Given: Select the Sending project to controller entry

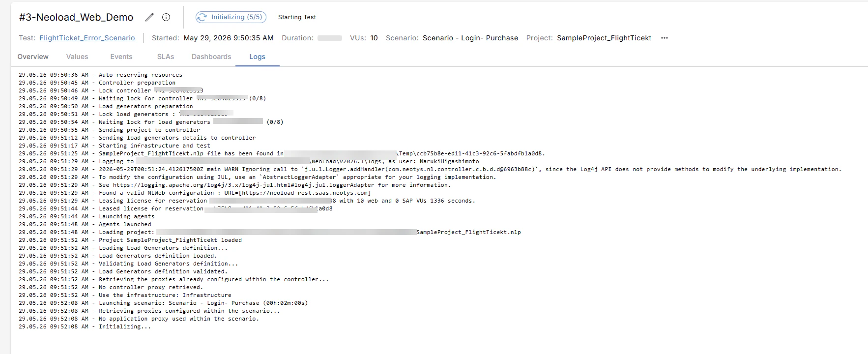Looking at the screenshot, I should pyautogui.click(x=109, y=130).
